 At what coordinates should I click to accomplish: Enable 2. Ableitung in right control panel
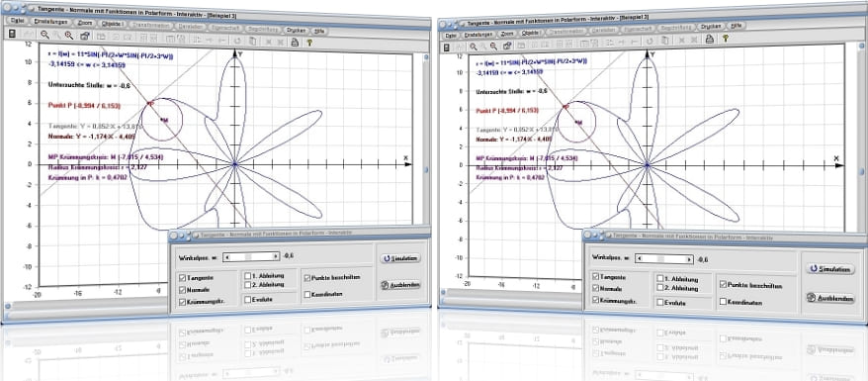(659, 287)
